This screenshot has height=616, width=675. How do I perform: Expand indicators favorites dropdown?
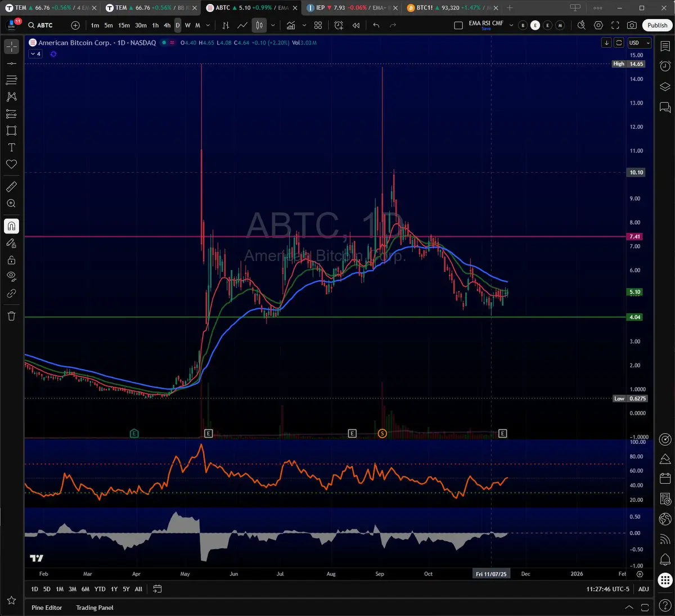(x=304, y=25)
